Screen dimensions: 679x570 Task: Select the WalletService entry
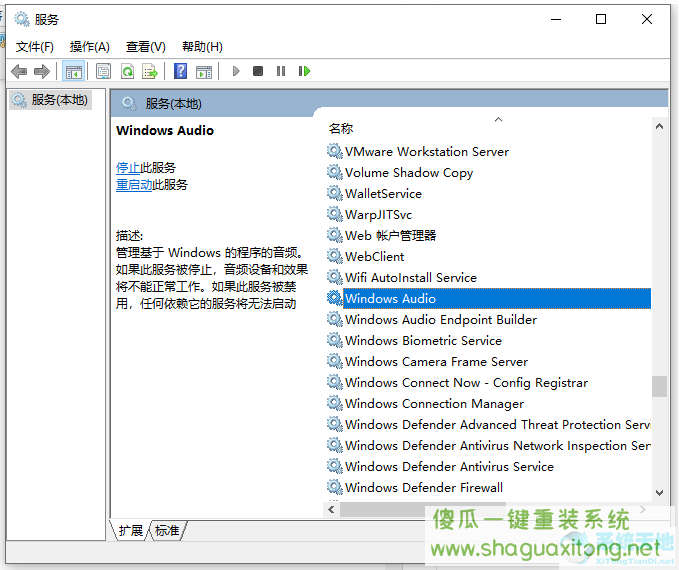(x=383, y=194)
